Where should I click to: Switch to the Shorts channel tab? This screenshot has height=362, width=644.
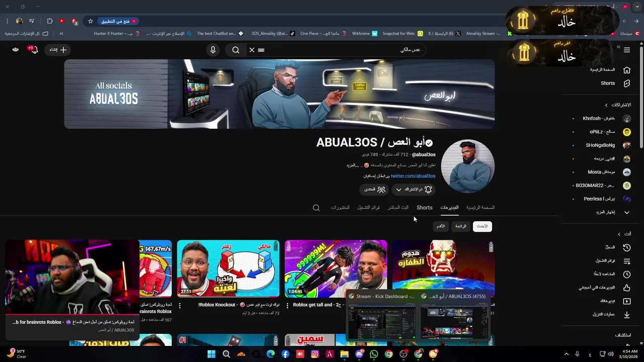424,208
